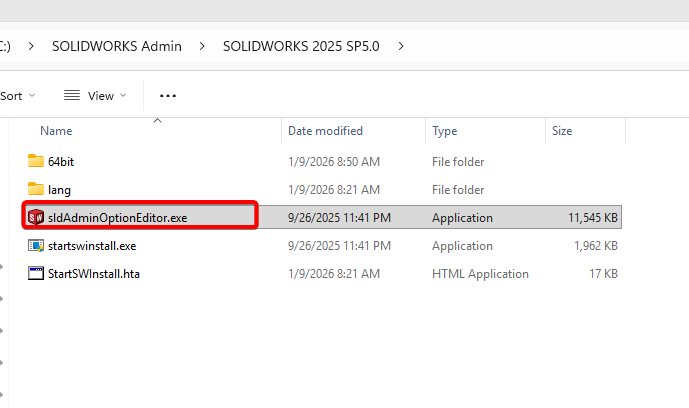The height and width of the screenshot is (408, 689).
Task: Click File folder type in lang row
Action: (x=458, y=190)
